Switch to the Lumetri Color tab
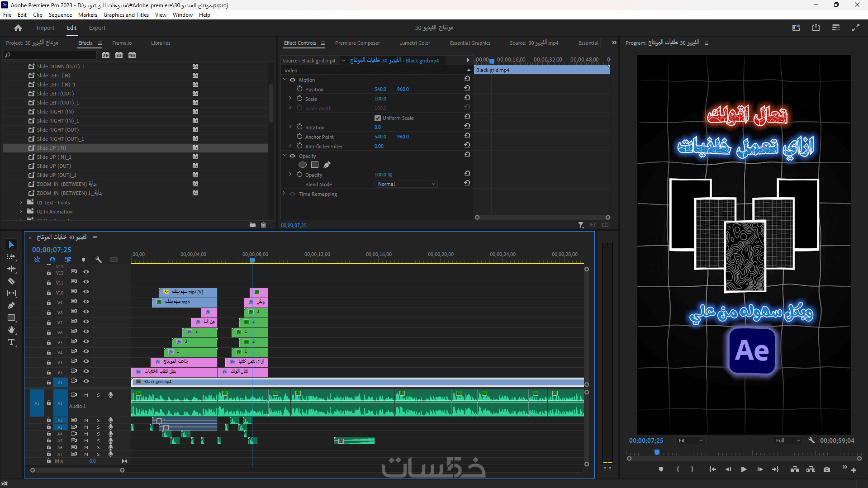 point(414,43)
